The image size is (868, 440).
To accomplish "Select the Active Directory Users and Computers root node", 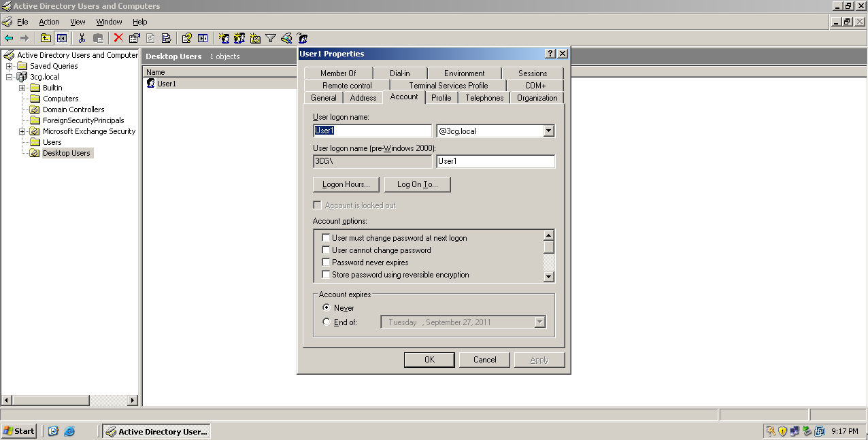I will click(77, 55).
